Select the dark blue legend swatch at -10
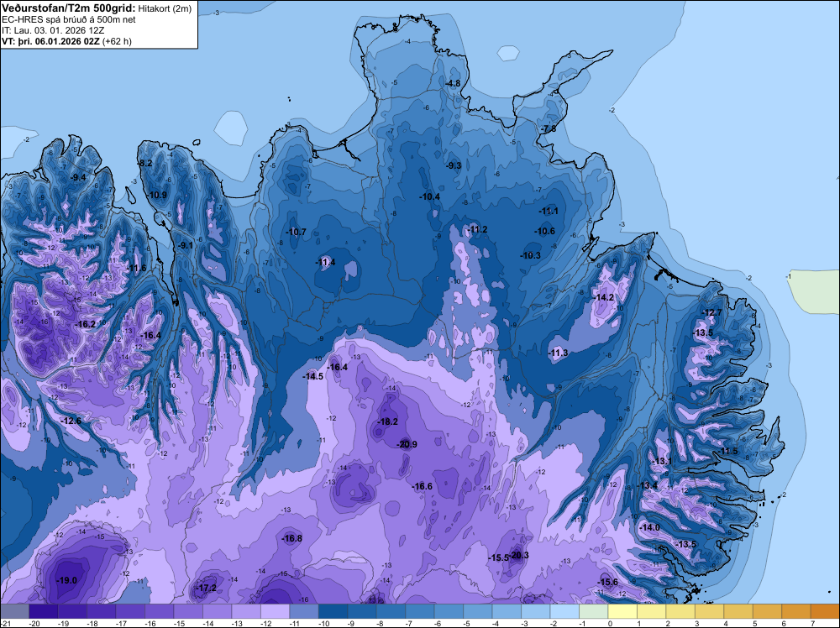This screenshot has width=840, height=628. (333, 611)
